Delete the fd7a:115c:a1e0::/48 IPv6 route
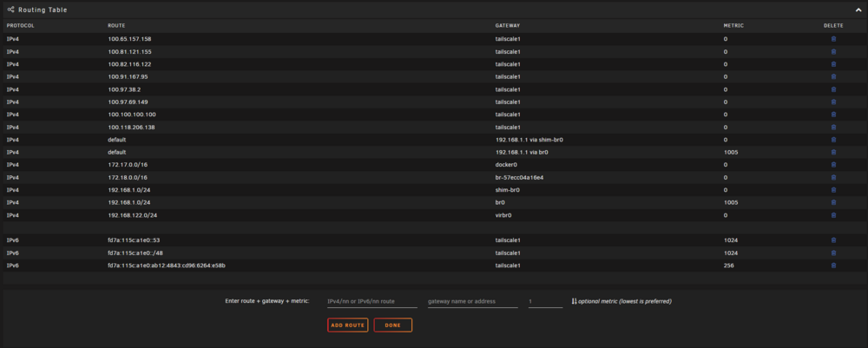The height and width of the screenshot is (348, 868). [x=833, y=253]
